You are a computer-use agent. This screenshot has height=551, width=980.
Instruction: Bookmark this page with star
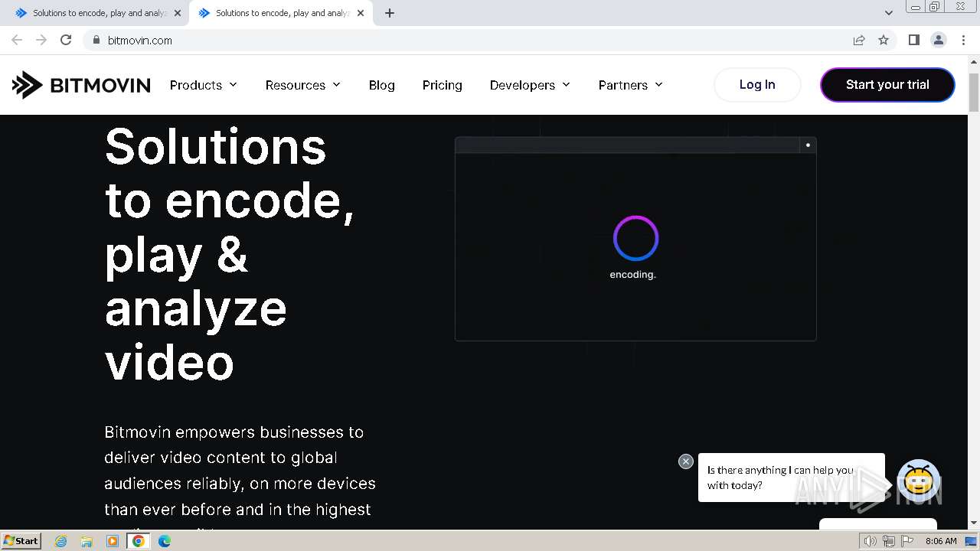[884, 40]
